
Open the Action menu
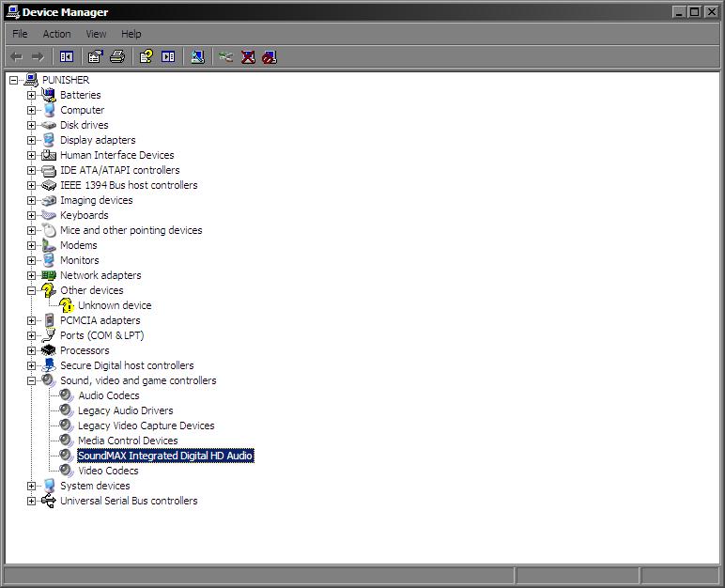tap(57, 34)
